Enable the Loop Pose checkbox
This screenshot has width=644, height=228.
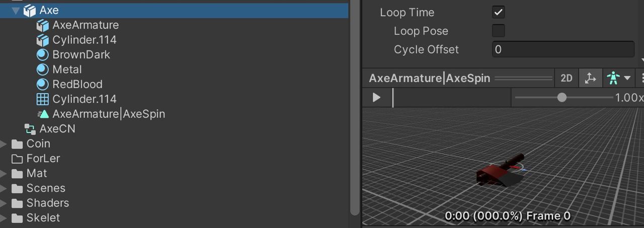pyautogui.click(x=498, y=31)
